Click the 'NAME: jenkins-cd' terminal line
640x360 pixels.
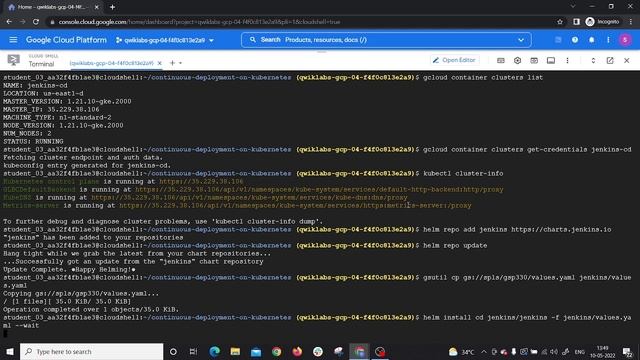[35, 85]
